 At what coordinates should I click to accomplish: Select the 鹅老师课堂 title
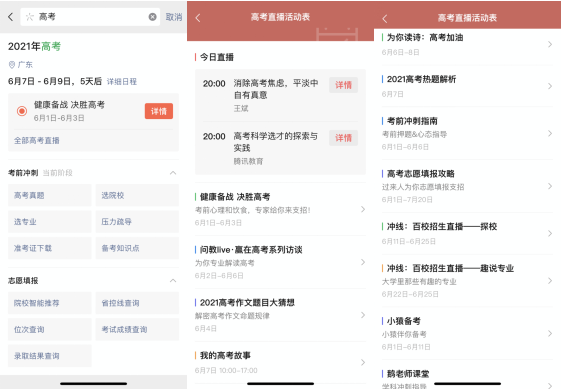pos(408,374)
